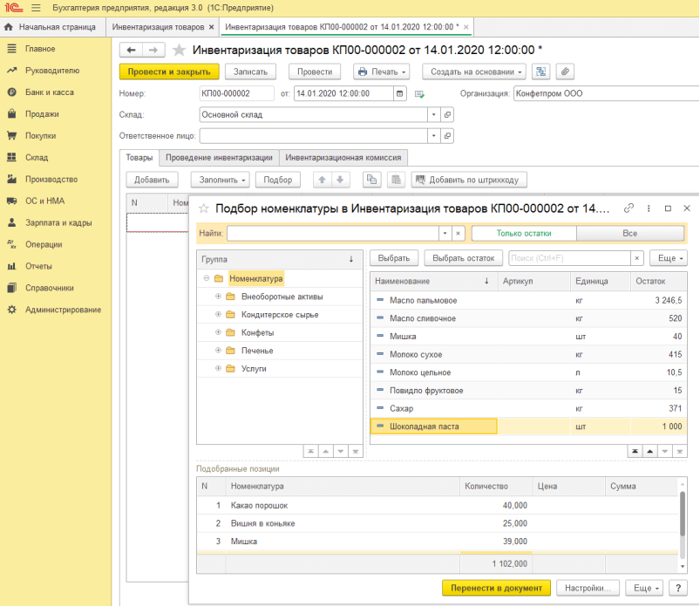
Task: Open the document structure icon near Создать на основании
Action: 540,72
